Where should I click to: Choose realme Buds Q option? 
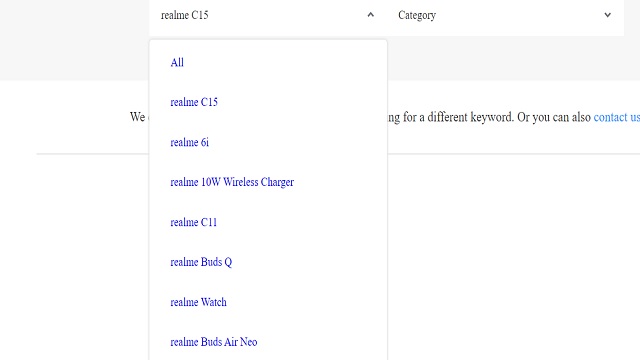[201, 262]
